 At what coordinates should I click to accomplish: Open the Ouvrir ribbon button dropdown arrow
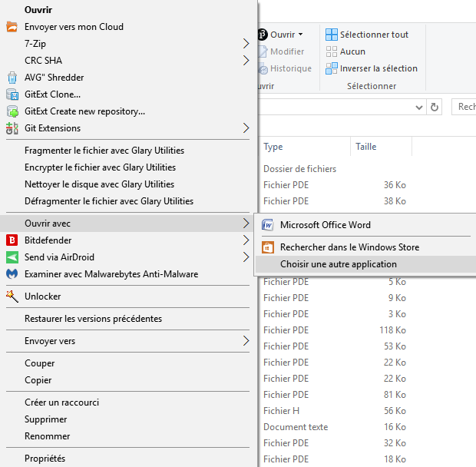coord(300,35)
